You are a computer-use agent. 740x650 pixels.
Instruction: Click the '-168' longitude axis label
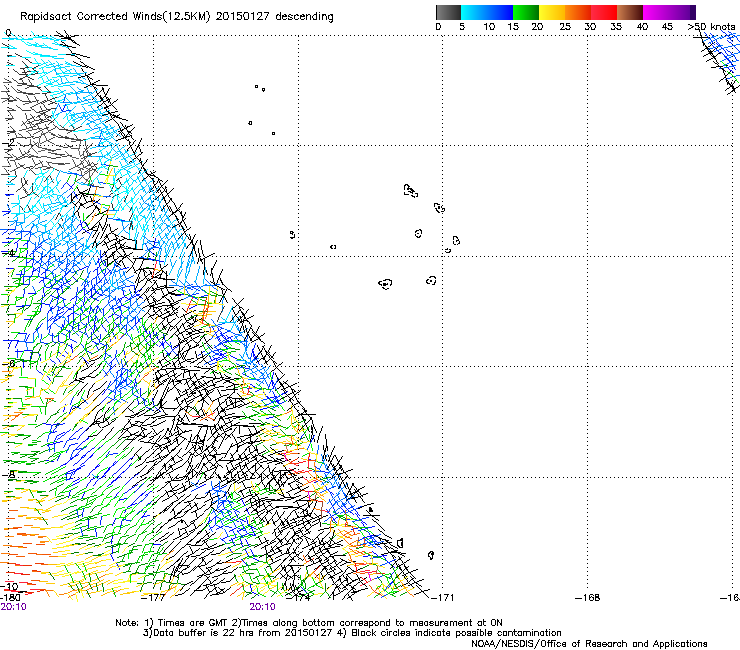click(x=588, y=598)
